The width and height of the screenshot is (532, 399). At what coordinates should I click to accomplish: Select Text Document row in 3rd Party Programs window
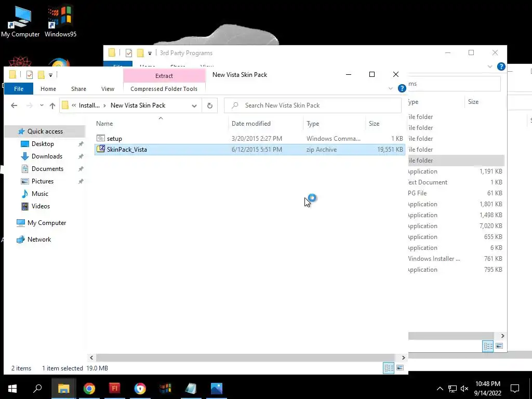(455, 182)
